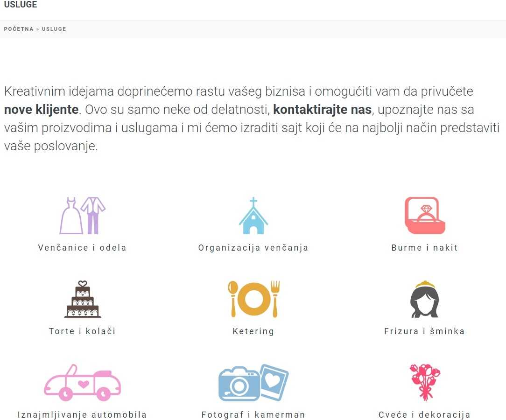506x420 pixels.
Task: Click the 'kontaktirajte nas' bold link
Action: coord(322,110)
